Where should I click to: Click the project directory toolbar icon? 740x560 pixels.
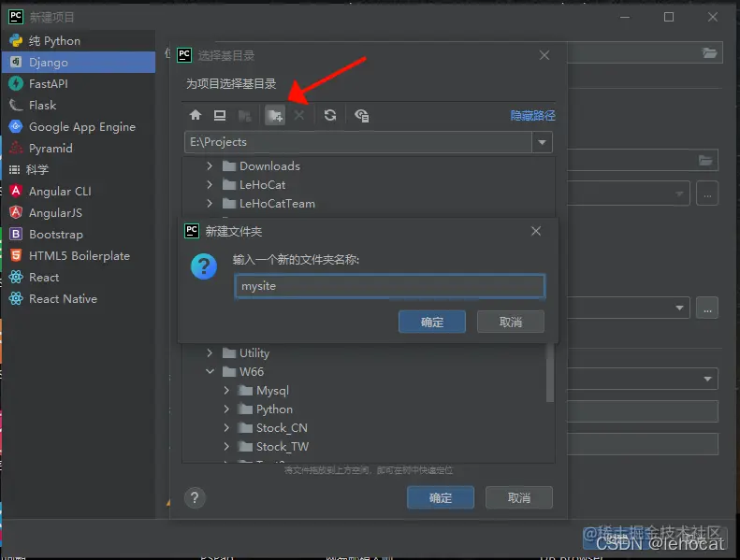(245, 115)
